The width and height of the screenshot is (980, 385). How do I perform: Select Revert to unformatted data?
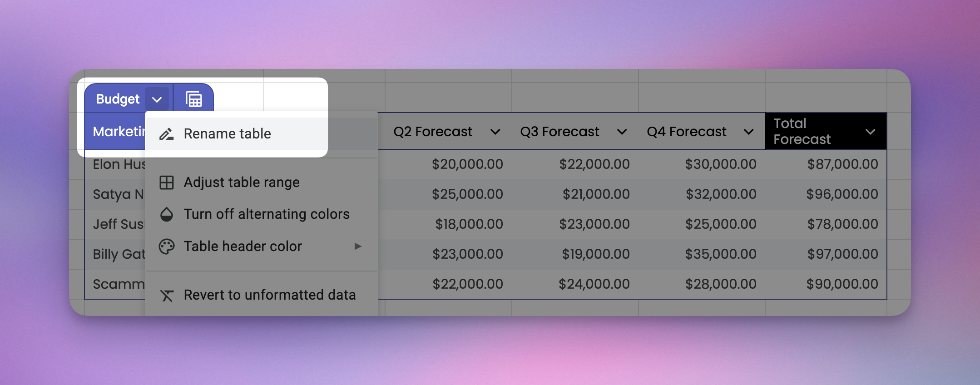click(x=269, y=295)
